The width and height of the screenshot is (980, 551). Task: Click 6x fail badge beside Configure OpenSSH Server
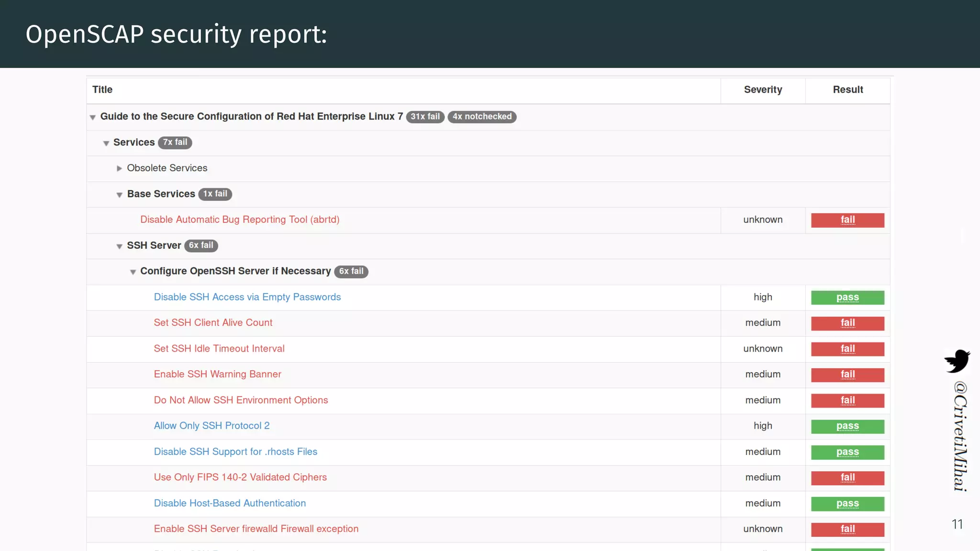point(351,272)
